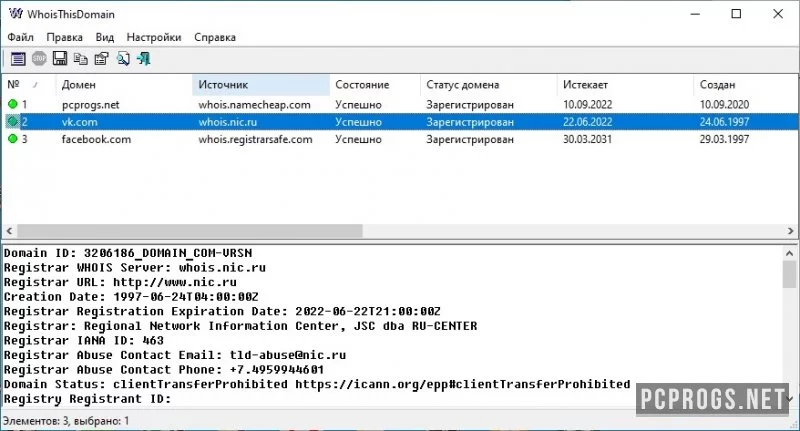The height and width of the screenshot is (431, 800).
Task: Select the facebook.com domain cell
Action: click(x=96, y=139)
